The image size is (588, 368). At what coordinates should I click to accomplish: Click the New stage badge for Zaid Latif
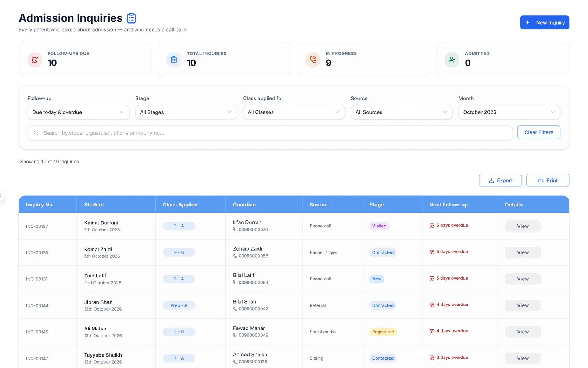point(377,279)
